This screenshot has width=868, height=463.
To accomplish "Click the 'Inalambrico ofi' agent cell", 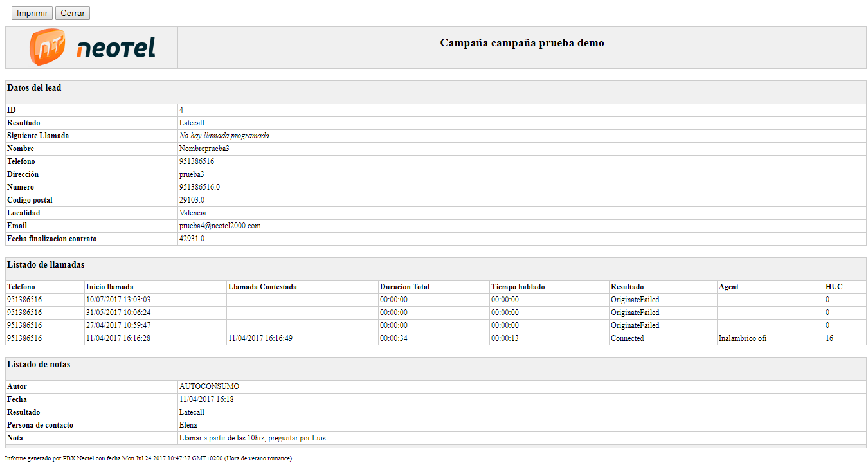I will (x=743, y=338).
